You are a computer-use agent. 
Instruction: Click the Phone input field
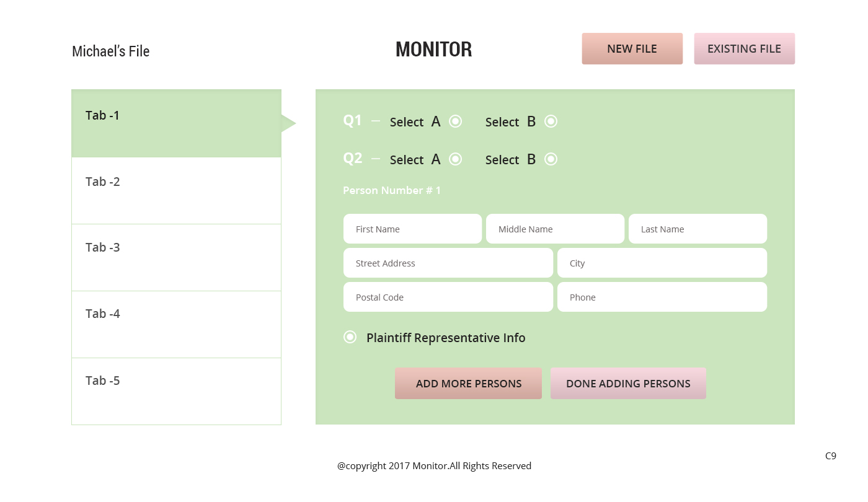[x=662, y=297]
